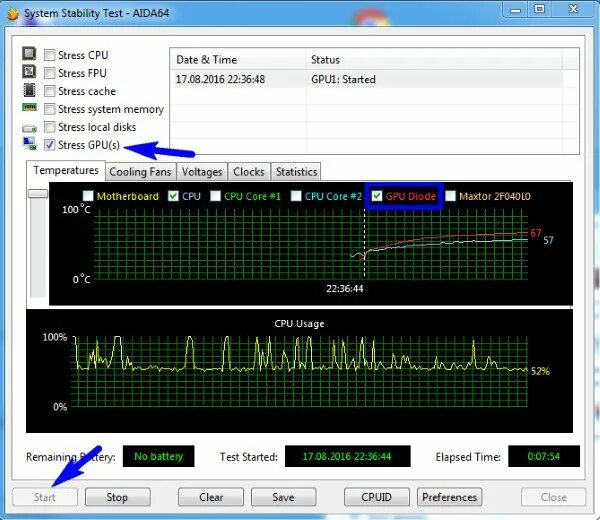Click the AIDA64 flame icon in title bar
The height and width of the screenshot is (520, 600).
13,13
